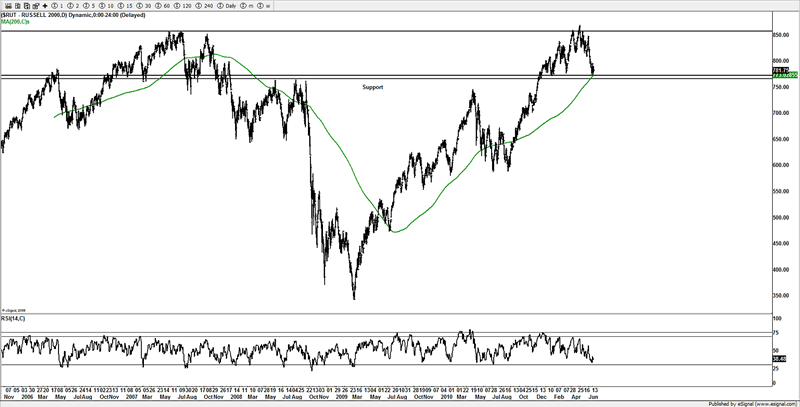Set chart interval to 2 minutes
Image resolution: width=800 pixels, height=407 pixels.
73,6
